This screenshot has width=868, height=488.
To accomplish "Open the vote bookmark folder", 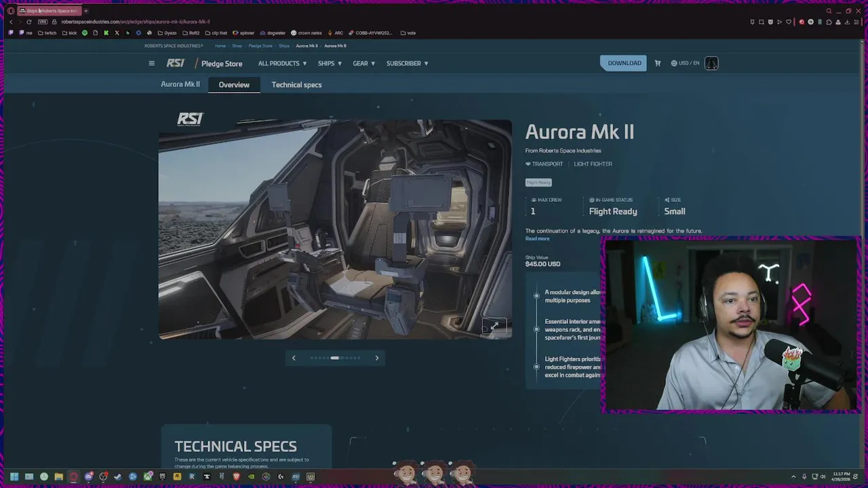I will [408, 33].
